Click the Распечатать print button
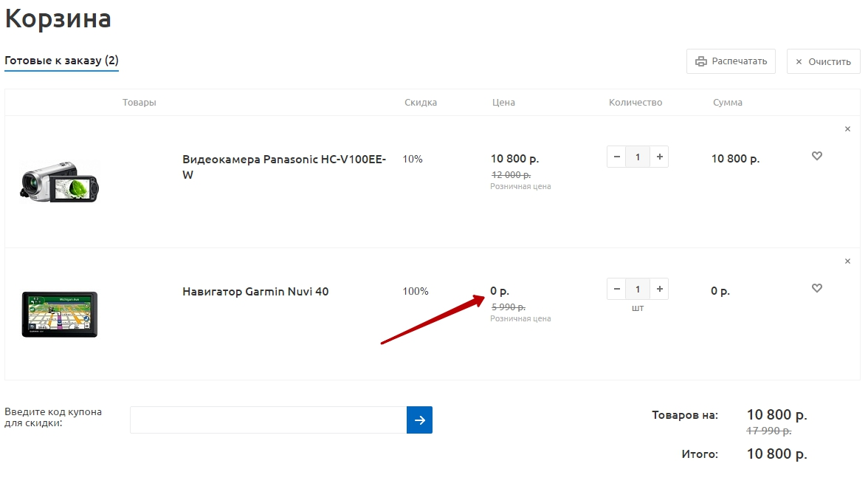This screenshot has width=868, height=489. click(x=731, y=61)
